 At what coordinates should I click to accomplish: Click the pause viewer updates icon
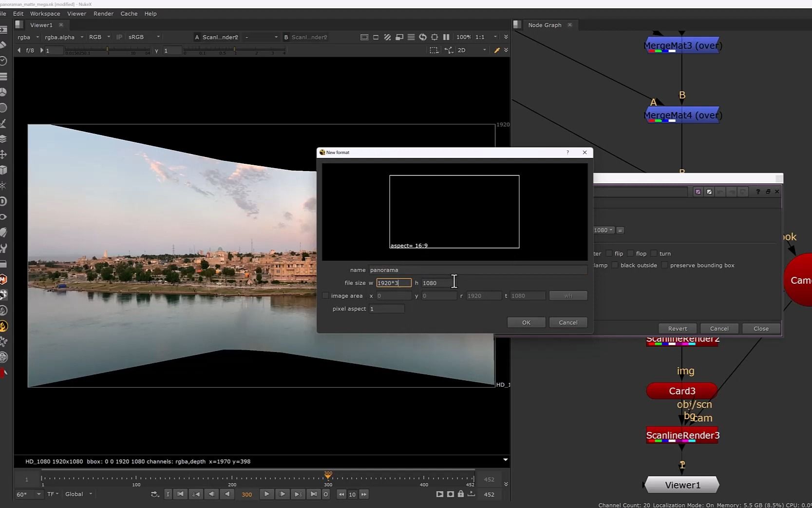[x=446, y=37]
